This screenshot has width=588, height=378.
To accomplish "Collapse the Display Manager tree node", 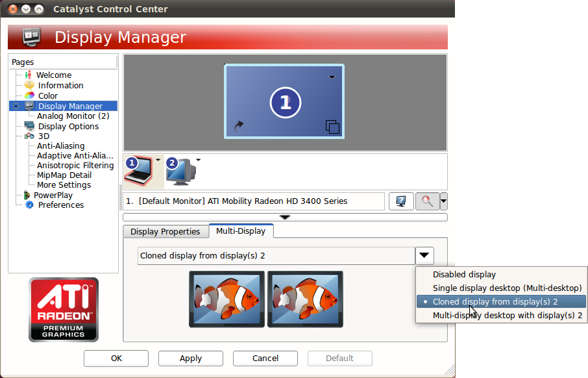I will coord(16,107).
